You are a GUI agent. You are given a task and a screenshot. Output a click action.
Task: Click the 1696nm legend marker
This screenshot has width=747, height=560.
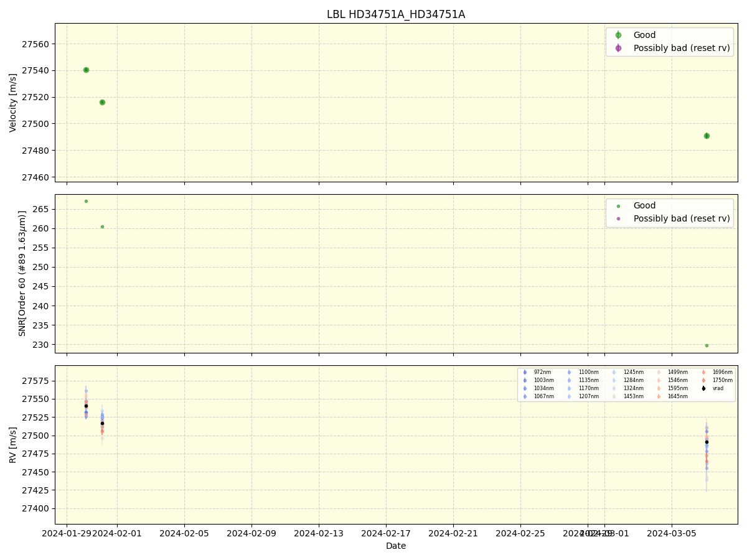click(x=703, y=372)
